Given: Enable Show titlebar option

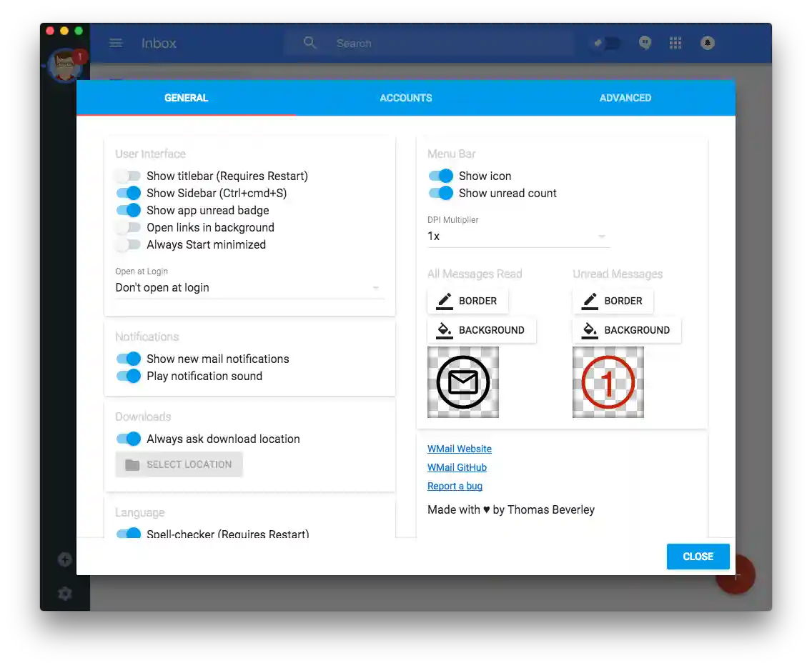Looking at the screenshot, I should (128, 176).
